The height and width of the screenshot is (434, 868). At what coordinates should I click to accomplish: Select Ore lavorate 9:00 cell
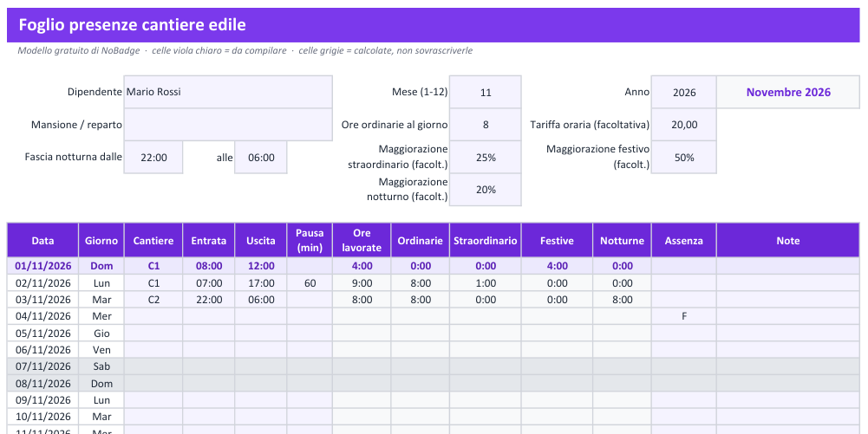pos(362,283)
